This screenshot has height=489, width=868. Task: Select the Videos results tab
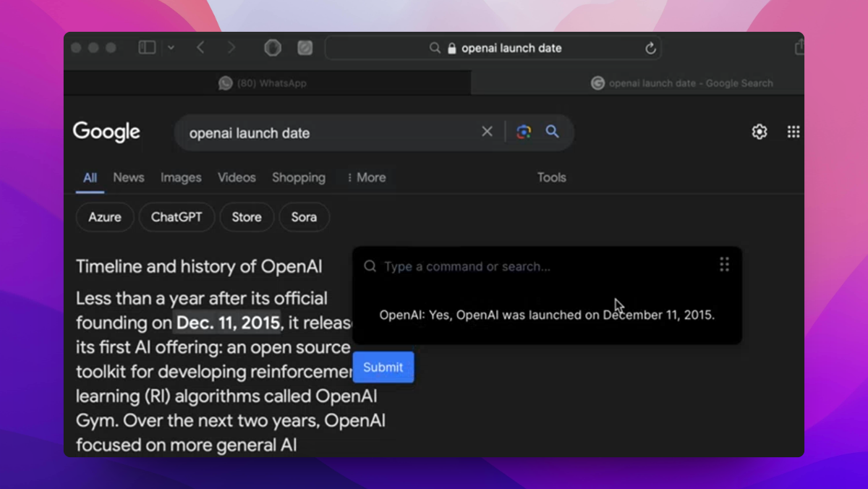[237, 177]
